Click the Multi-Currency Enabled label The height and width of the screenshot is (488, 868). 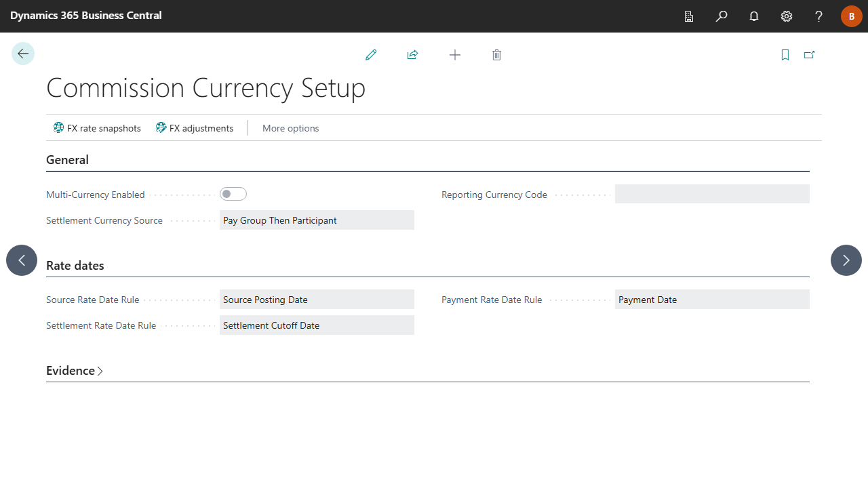point(96,195)
